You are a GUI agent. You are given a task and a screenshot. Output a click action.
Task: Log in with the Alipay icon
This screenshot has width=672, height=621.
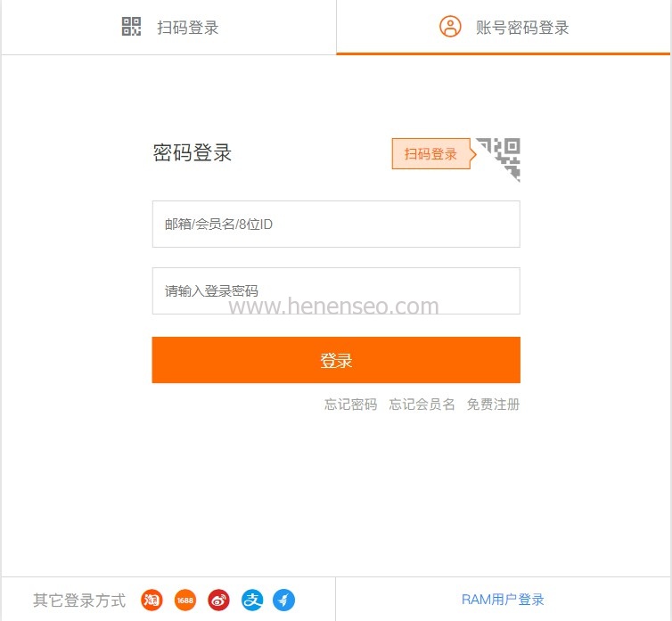click(252, 600)
